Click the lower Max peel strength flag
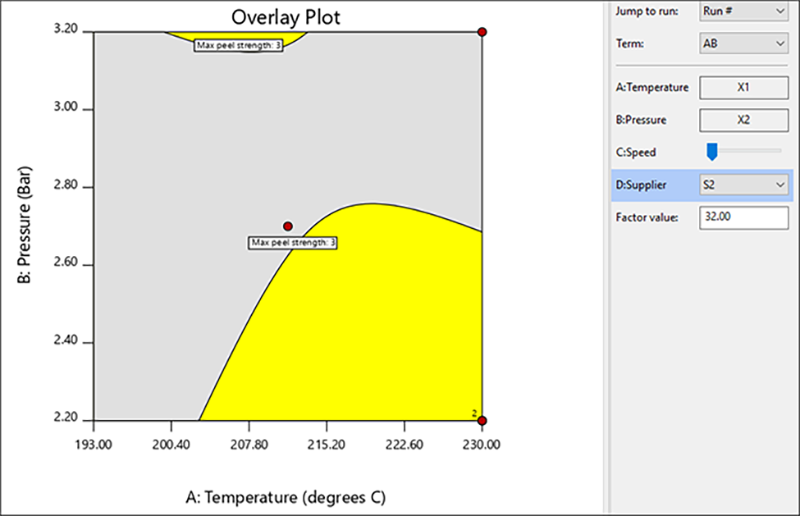Viewport: 800px width, 516px height. 293,242
